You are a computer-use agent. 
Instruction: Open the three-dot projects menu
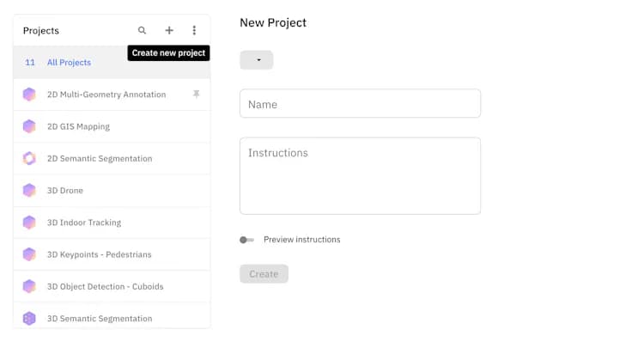point(194,30)
